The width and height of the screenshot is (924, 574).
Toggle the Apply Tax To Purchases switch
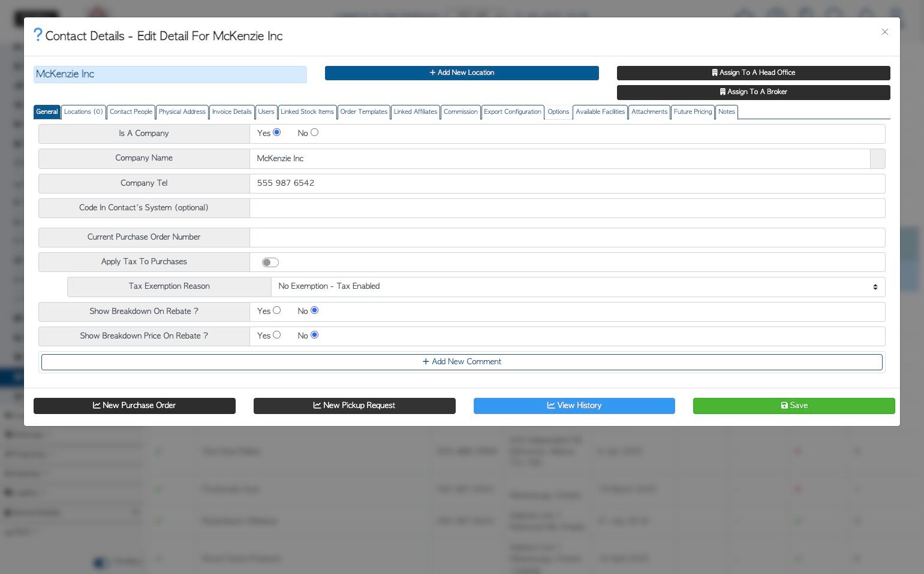point(270,262)
